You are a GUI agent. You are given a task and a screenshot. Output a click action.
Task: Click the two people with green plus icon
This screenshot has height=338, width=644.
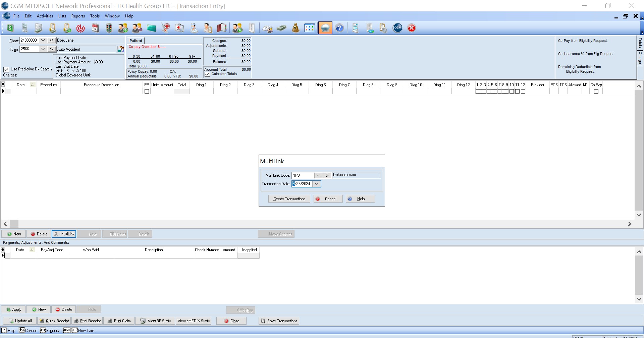click(123, 28)
